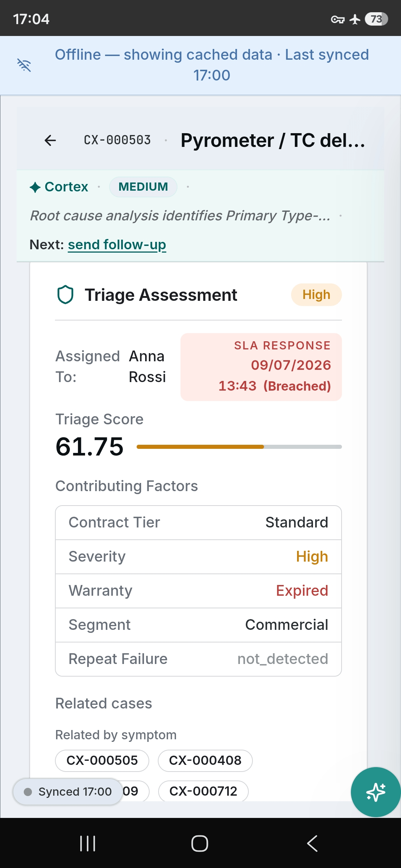Select the Severity High row
The width and height of the screenshot is (401, 868).
(198, 557)
